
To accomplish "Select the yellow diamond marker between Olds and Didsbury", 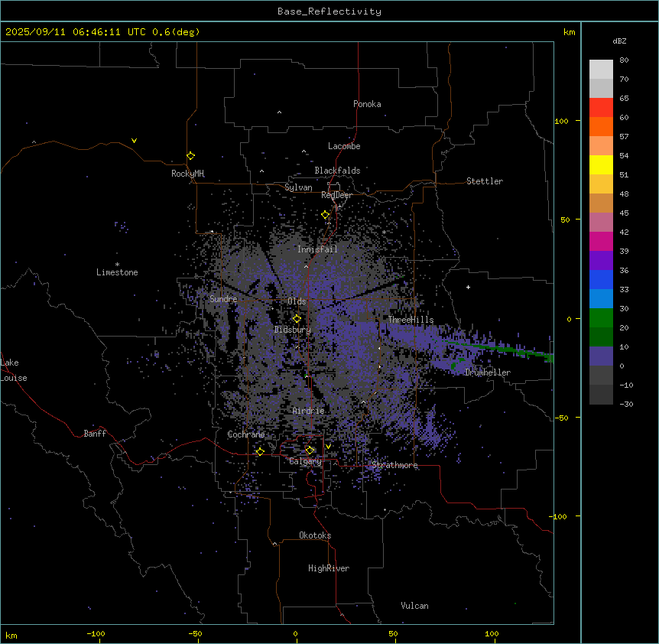I will tap(297, 319).
